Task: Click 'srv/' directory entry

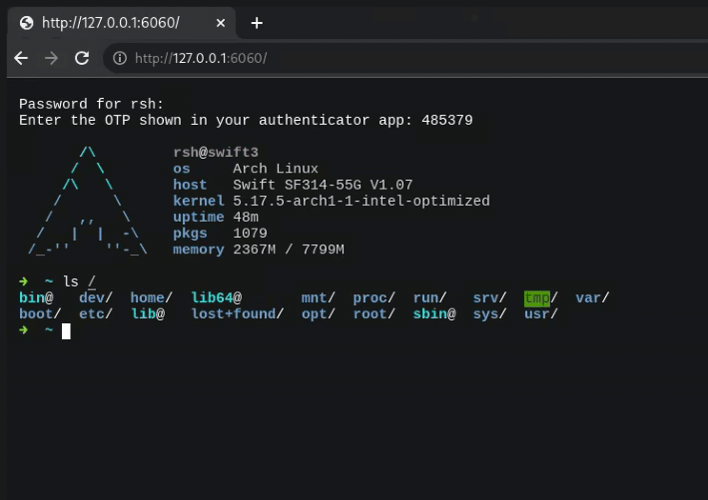Action: pyautogui.click(x=489, y=298)
